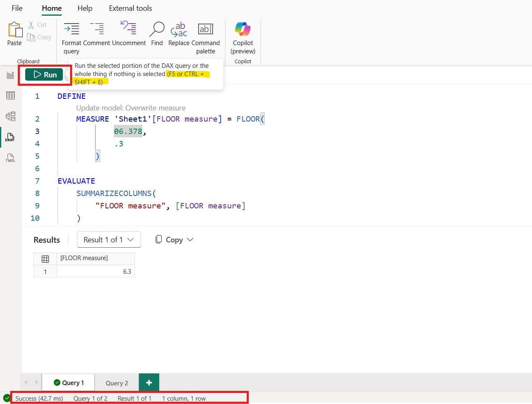This screenshot has width=532, height=404.
Task: Switch to Table view in sidebar
Action: pos(10,96)
